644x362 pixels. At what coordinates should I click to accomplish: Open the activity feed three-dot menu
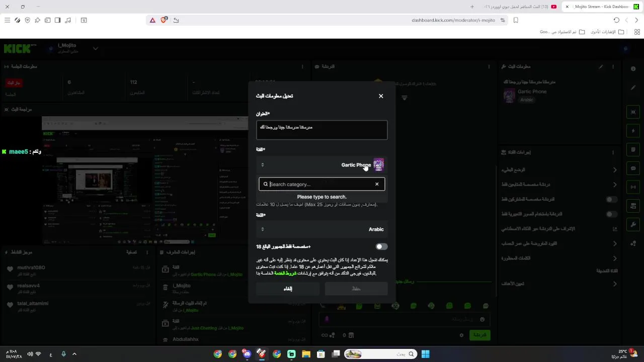pos(147,252)
